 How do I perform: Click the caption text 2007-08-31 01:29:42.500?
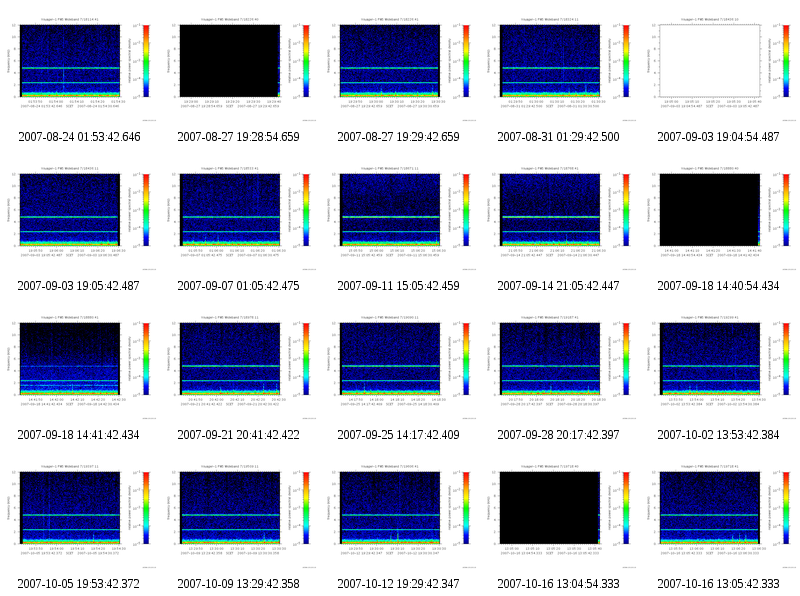pos(558,137)
